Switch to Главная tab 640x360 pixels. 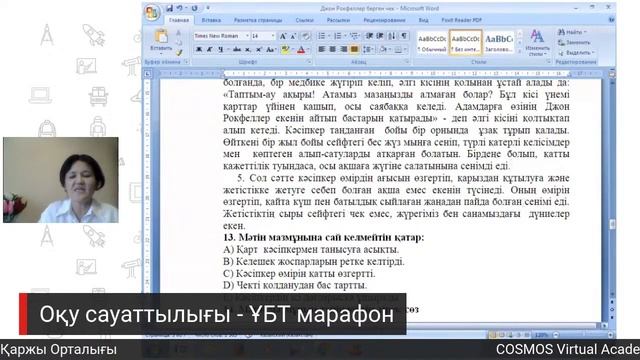179,20
